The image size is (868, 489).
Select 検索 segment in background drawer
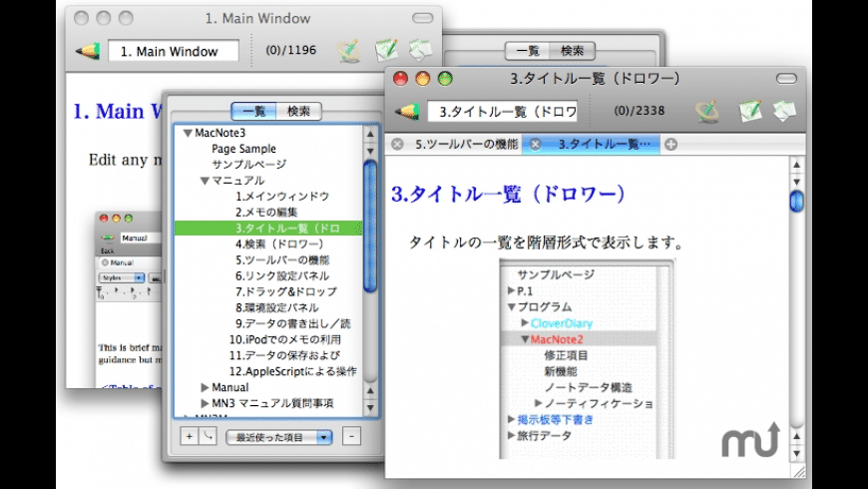coord(573,51)
